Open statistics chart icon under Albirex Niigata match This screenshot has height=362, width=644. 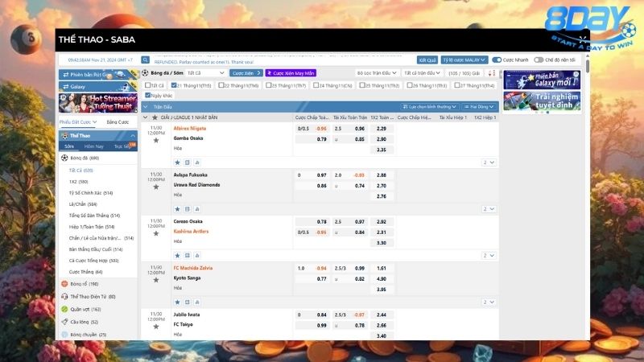(x=197, y=162)
